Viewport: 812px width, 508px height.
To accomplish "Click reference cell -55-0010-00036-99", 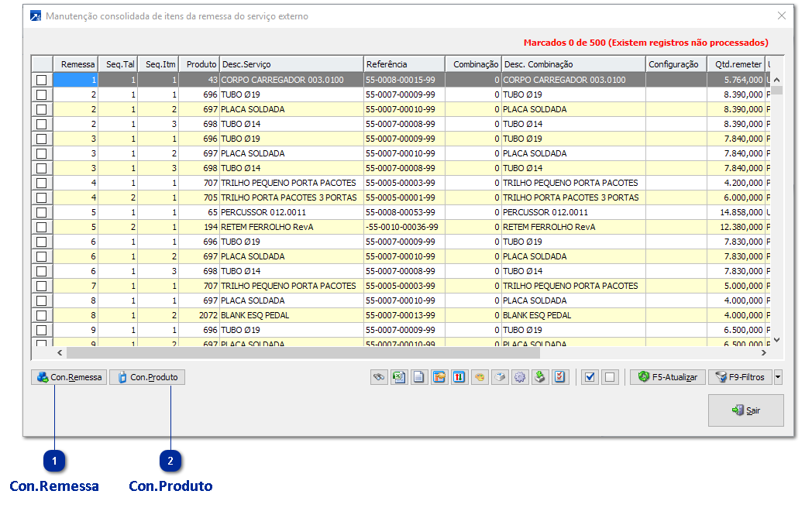I will (x=404, y=227).
